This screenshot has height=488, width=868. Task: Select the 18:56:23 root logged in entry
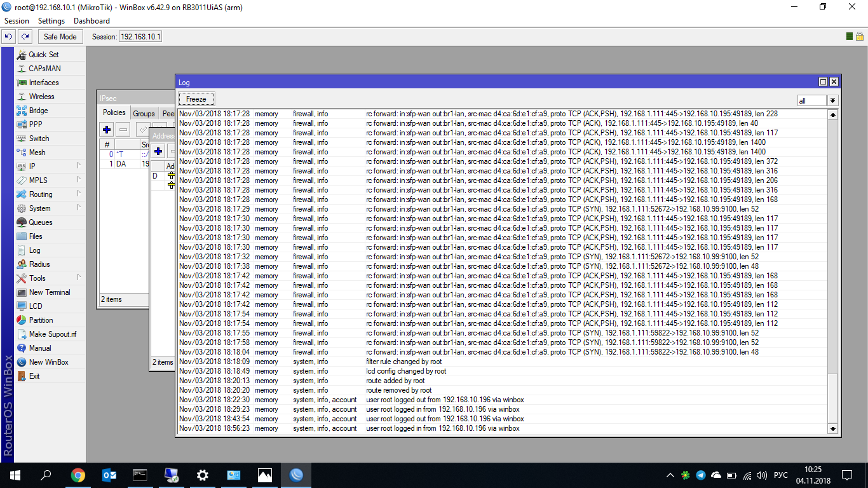(x=503, y=428)
